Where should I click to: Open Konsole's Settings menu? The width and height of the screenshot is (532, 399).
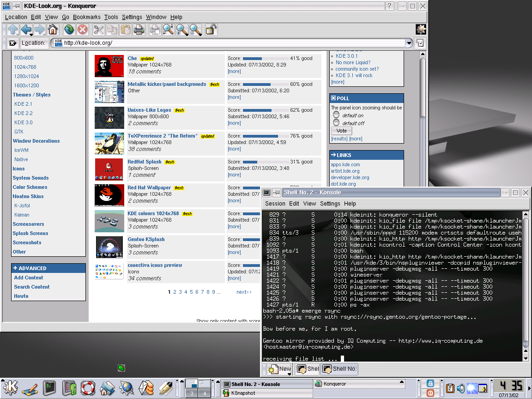click(330, 204)
